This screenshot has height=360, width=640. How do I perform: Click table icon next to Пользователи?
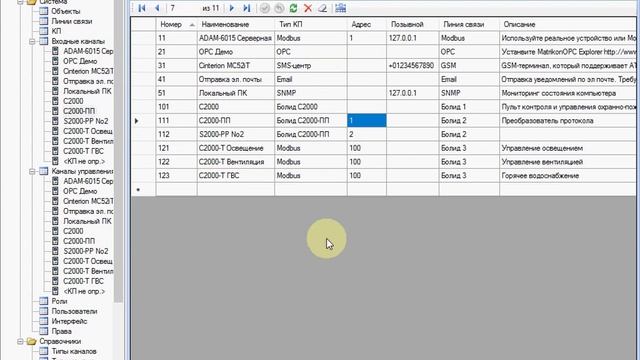click(44, 311)
